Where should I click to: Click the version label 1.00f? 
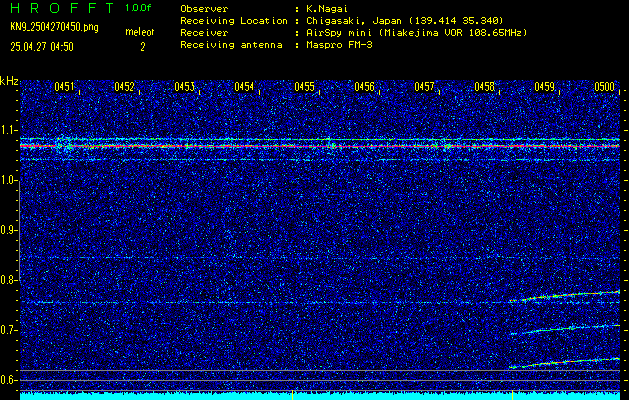point(138,8)
